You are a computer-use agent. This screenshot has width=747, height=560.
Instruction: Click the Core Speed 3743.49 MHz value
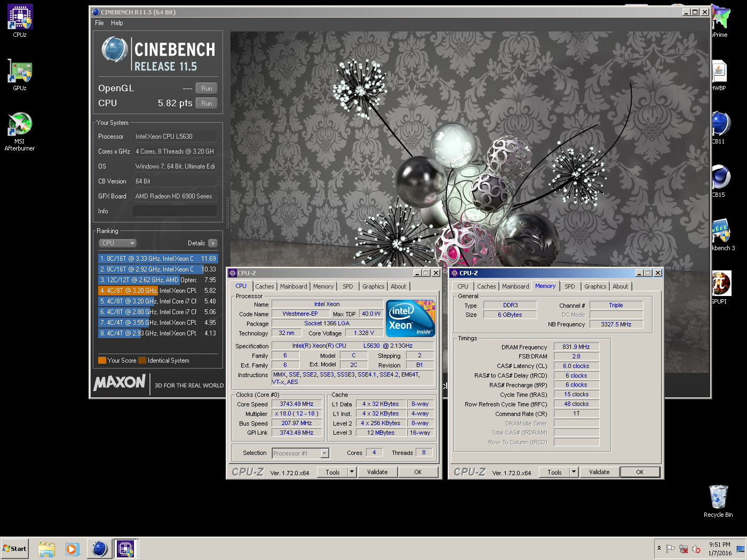[297, 404]
